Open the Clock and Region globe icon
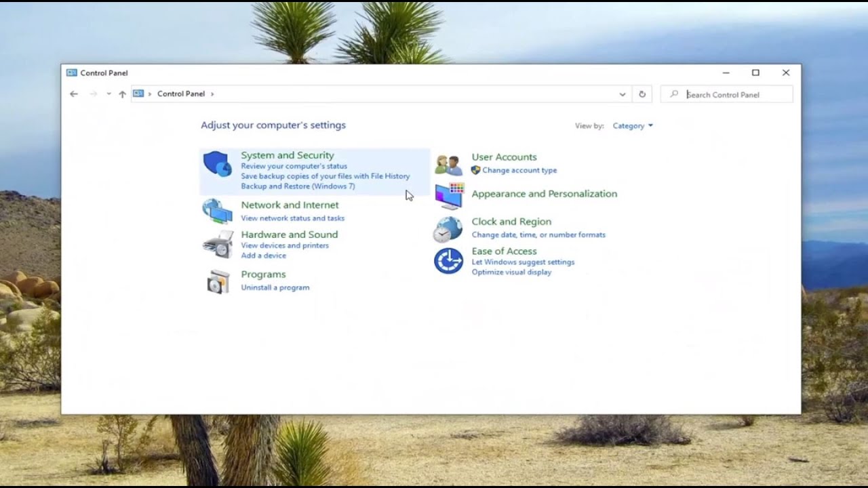The image size is (868, 488). tap(448, 229)
